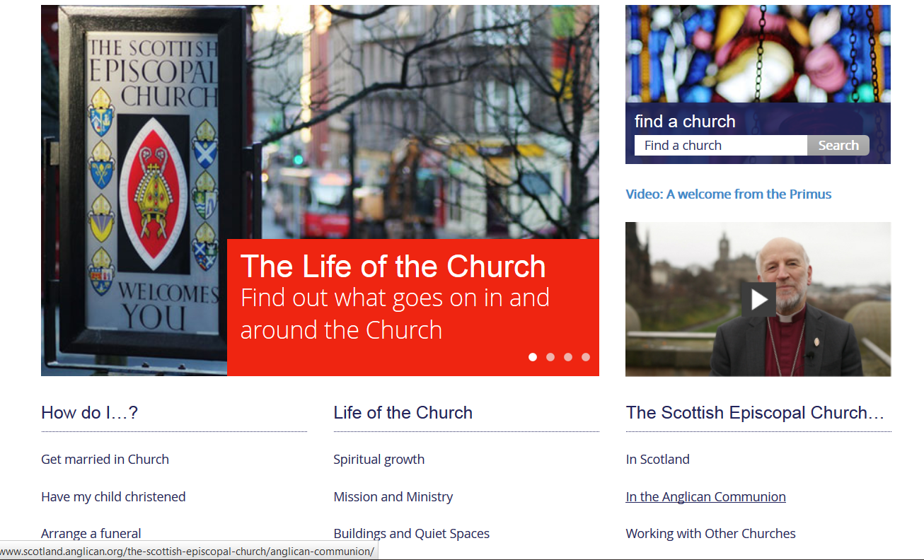
Task: Click the stained glass find a church image
Action: tap(758, 54)
